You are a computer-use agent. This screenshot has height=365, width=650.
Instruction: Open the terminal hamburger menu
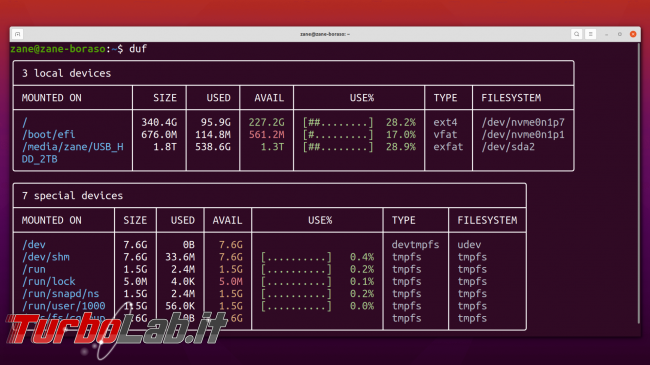pyautogui.click(x=591, y=34)
